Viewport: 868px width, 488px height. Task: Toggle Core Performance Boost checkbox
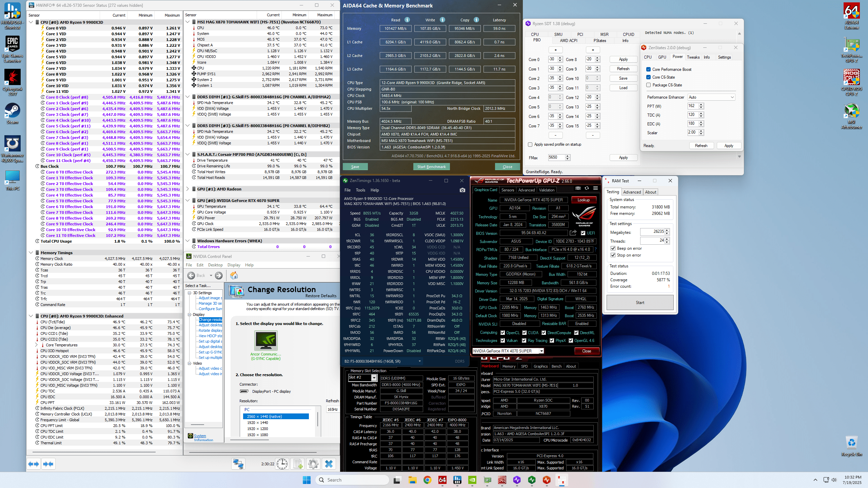click(648, 69)
